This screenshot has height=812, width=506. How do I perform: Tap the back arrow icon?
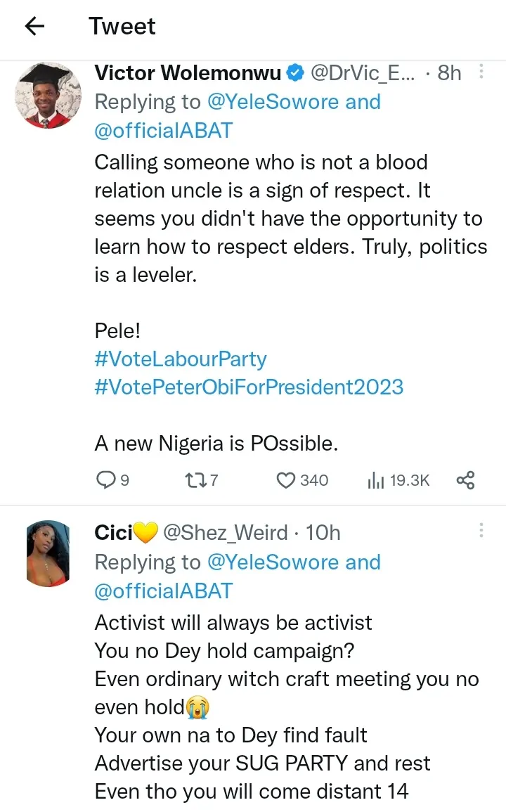[x=34, y=27]
